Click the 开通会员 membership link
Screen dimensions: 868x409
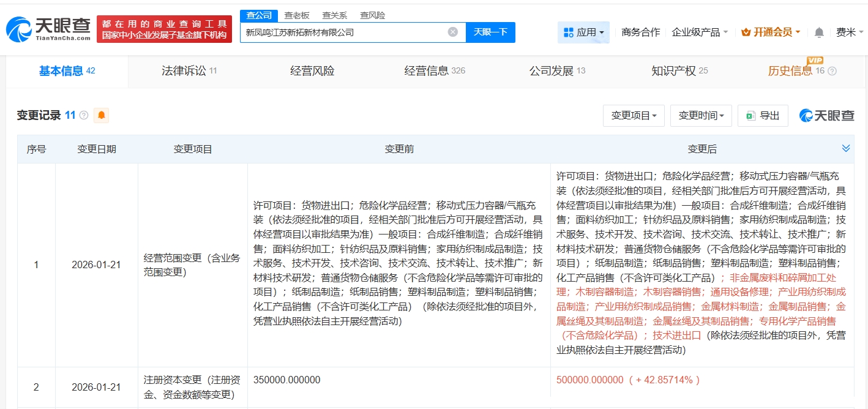770,32
